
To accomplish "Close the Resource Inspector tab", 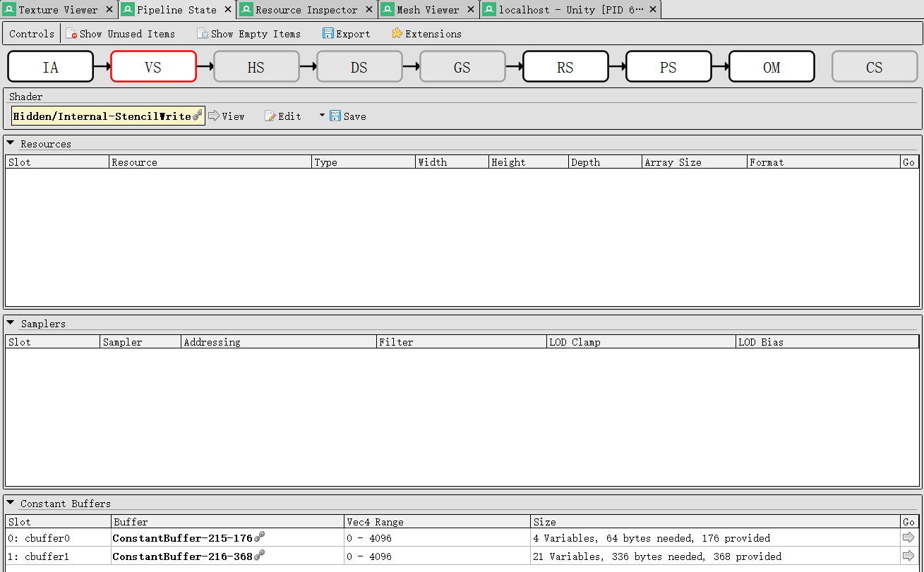I will [x=369, y=10].
